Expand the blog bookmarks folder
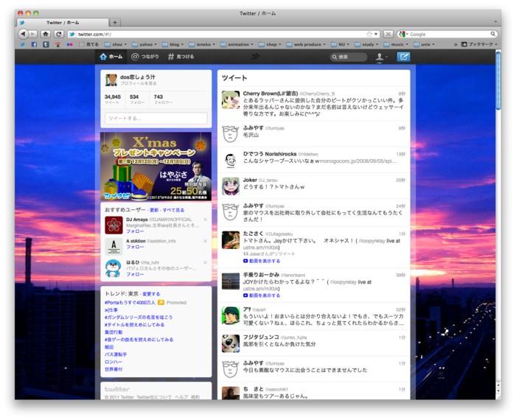This screenshot has height=420, width=516. click(172, 44)
